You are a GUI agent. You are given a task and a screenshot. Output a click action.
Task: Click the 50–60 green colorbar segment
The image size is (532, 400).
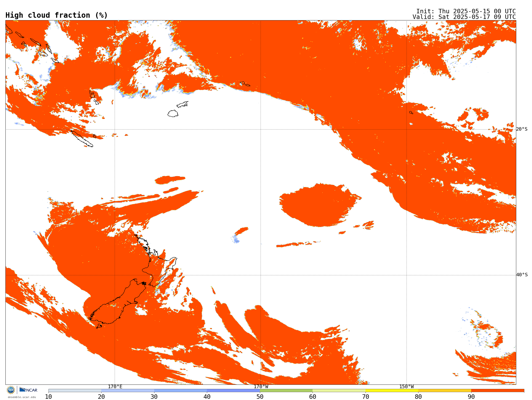pos(286,391)
